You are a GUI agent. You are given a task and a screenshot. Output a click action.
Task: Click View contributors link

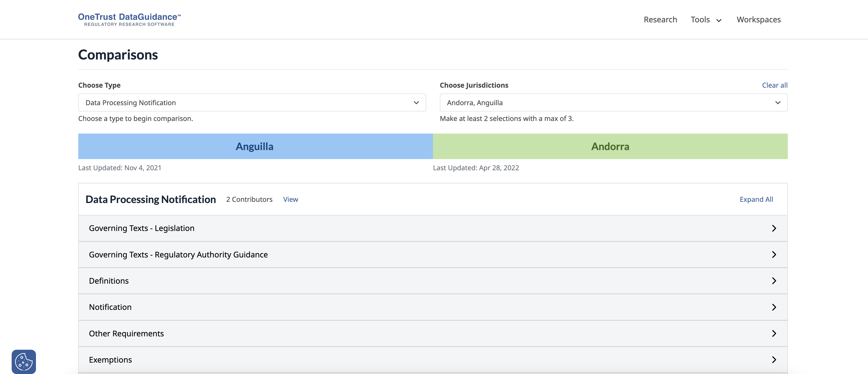click(290, 199)
